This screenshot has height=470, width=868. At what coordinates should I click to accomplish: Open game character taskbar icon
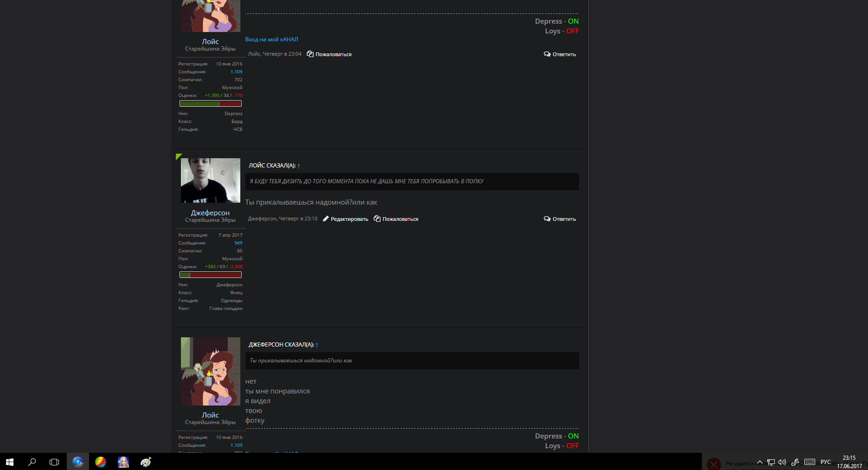(123, 462)
